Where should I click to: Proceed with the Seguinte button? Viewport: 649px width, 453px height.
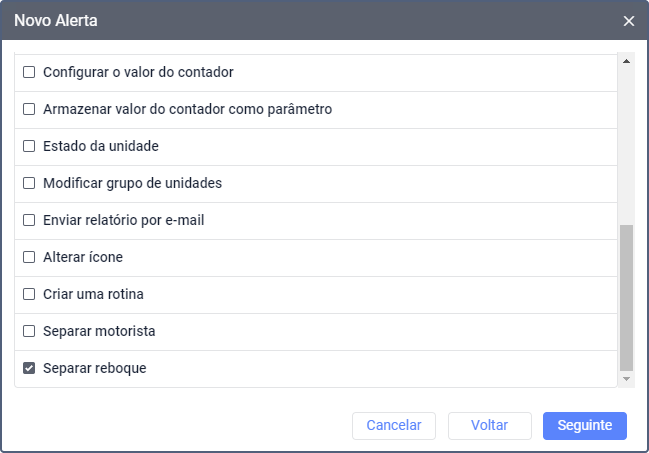[585, 425]
